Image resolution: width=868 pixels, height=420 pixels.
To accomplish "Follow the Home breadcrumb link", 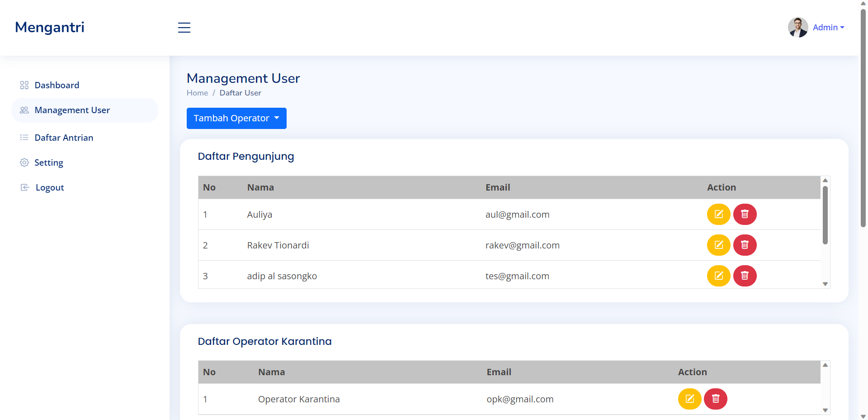I will pyautogui.click(x=198, y=93).
